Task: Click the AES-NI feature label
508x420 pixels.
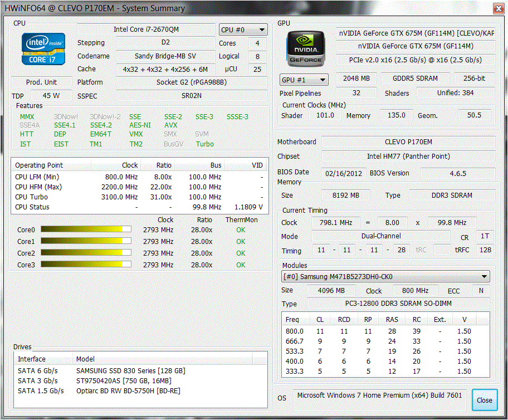Action: tap(140, 125)
